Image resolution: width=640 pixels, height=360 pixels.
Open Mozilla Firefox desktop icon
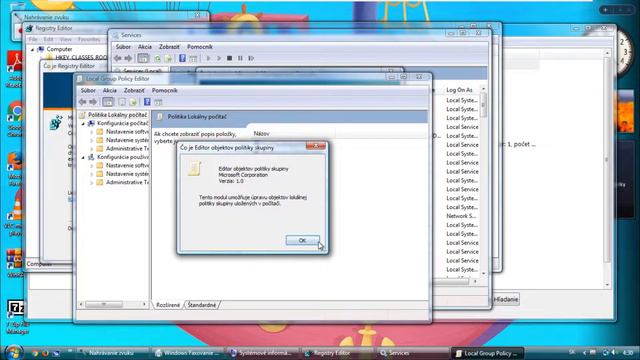(15, 168)
